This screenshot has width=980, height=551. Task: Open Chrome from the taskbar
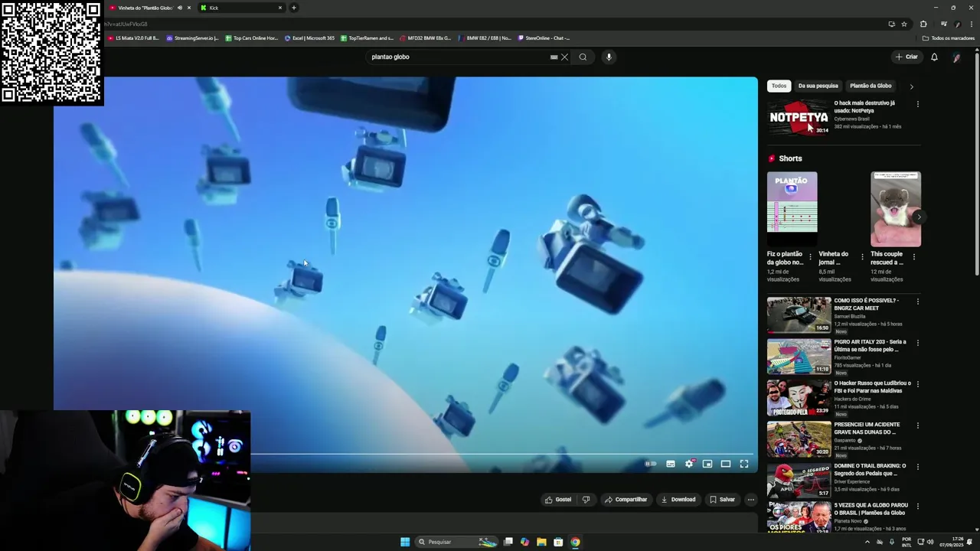click(x=575, y=542)
